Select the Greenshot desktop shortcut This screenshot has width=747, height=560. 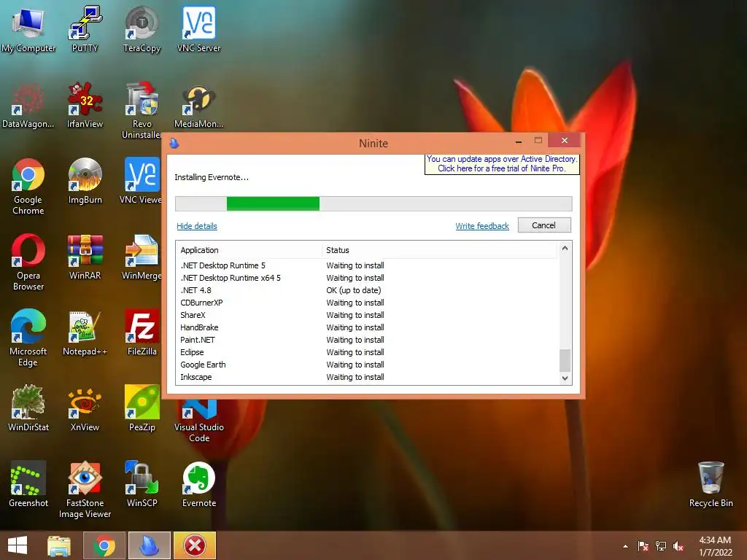(x=28, y=484)
